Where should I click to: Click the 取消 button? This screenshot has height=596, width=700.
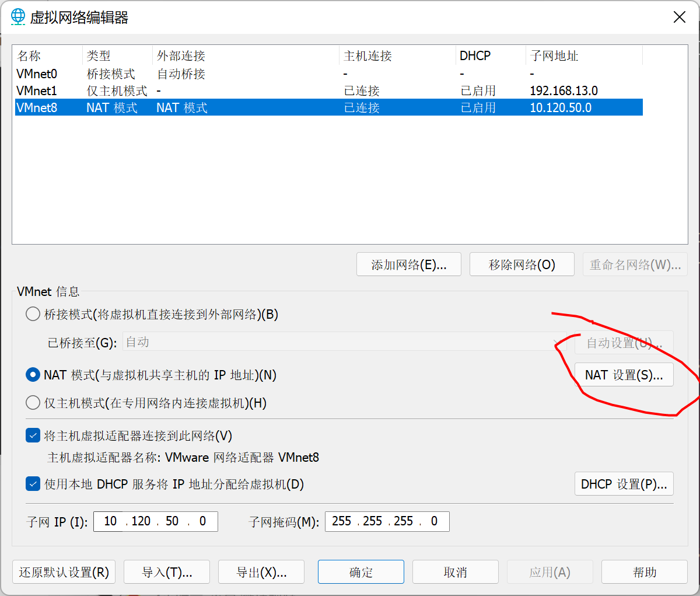coord(456,572)
